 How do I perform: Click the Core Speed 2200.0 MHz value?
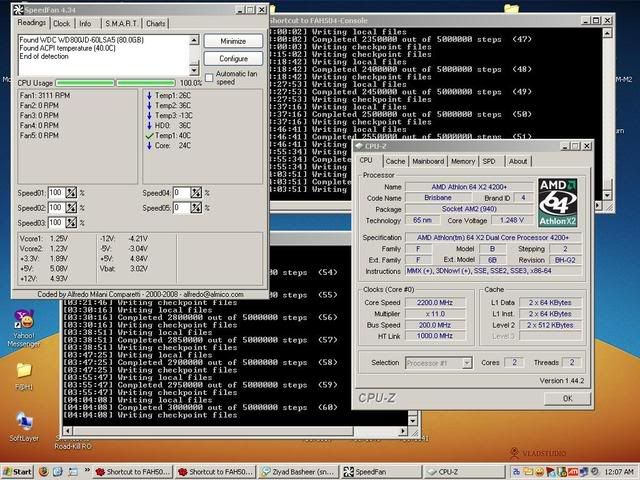(435, 302)
